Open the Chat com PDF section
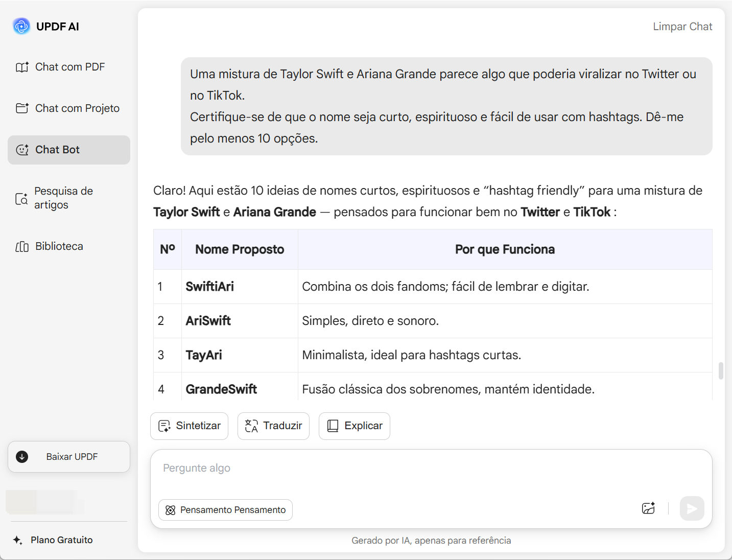The height and width of the screenshot is (560, 732). (69, 67)
